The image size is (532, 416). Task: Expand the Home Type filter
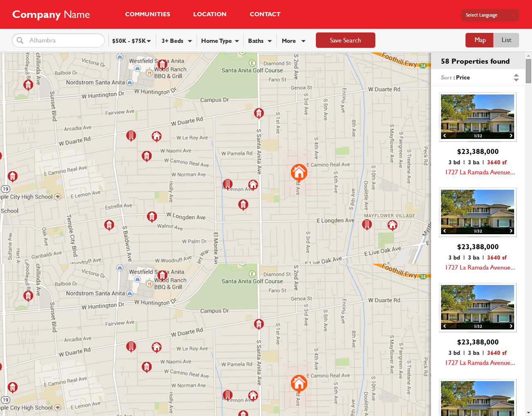(220, 41)
